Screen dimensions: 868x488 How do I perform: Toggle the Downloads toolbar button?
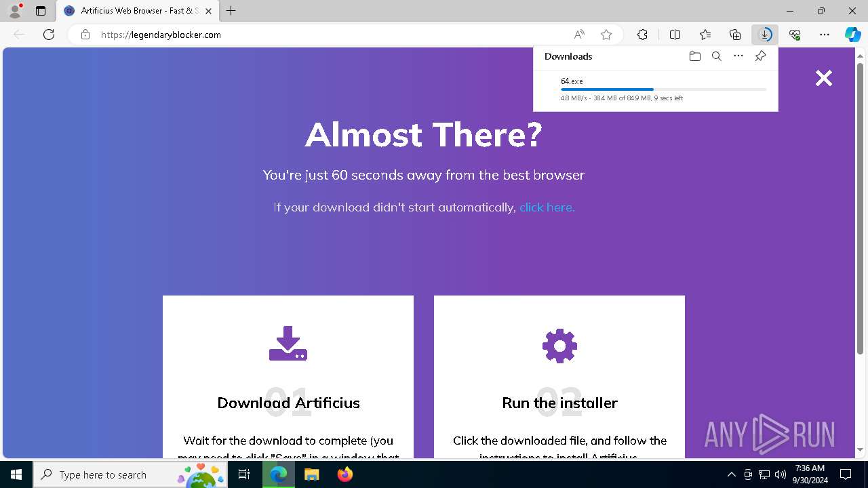(765, 35)
